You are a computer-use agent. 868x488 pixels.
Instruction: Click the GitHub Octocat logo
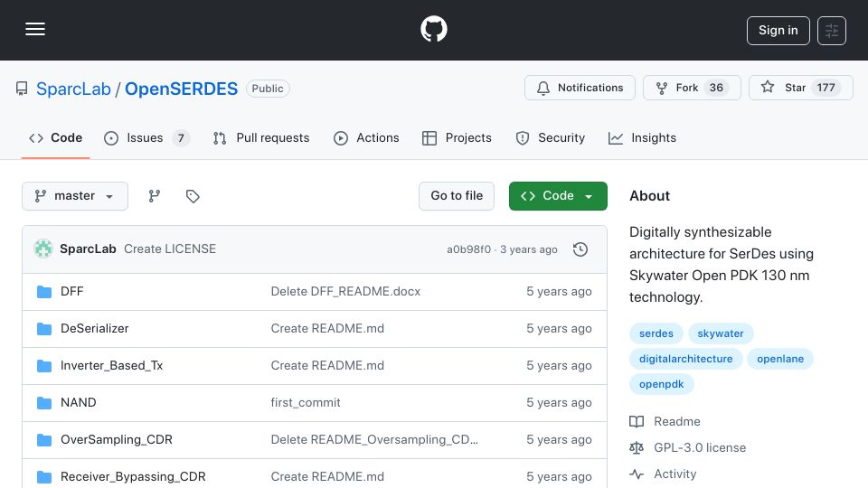point(433,29)
